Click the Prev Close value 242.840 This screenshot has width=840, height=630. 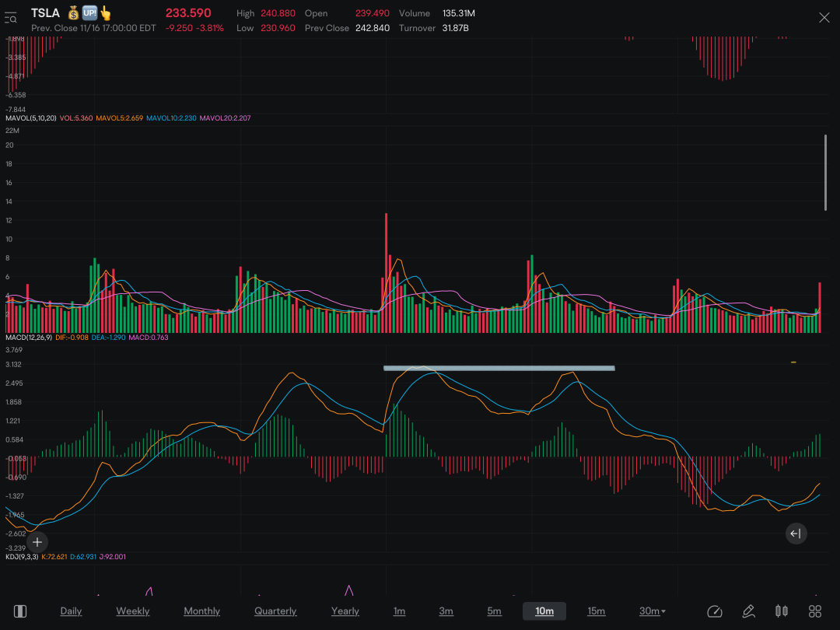tap(373, 28)
